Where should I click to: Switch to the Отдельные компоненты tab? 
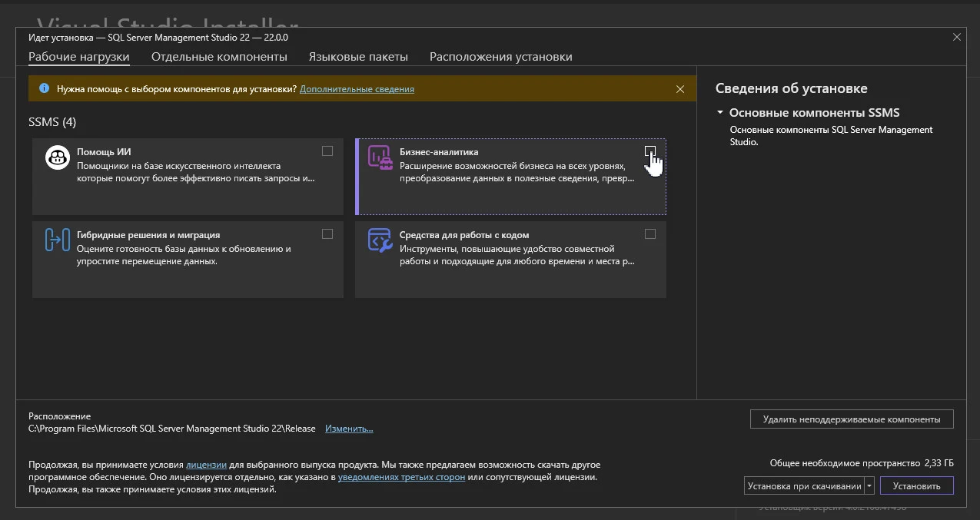(218, 56)
